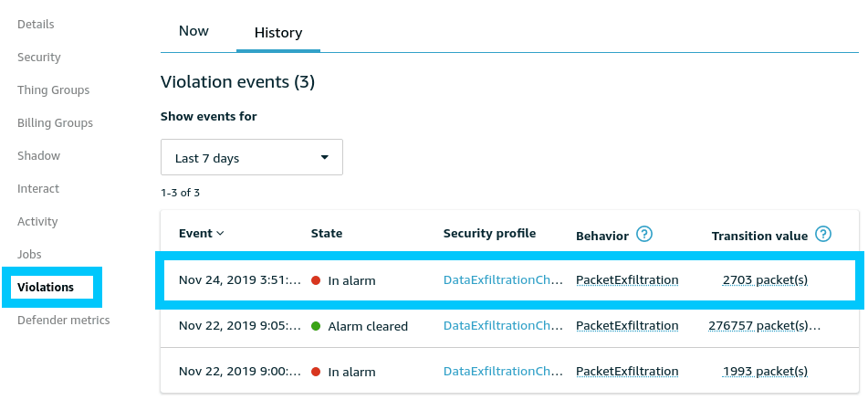Go to Jobs in sidebar
Image resolution: width=868 pixels, height=400 pixels.
(x=29, y=254)
